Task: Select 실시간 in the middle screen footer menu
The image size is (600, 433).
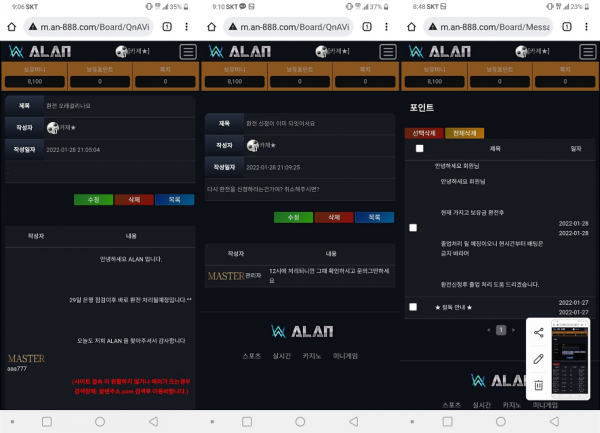Action: [282, 356]
